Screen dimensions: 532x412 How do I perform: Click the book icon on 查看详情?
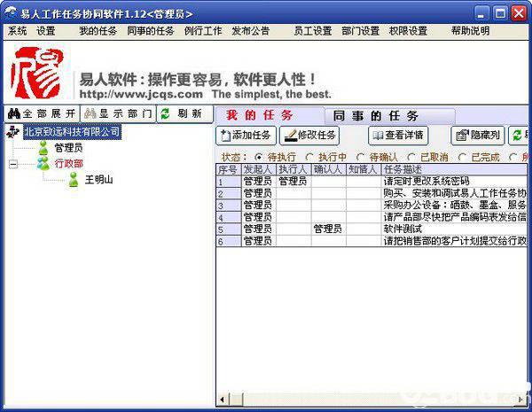point(378,136)
